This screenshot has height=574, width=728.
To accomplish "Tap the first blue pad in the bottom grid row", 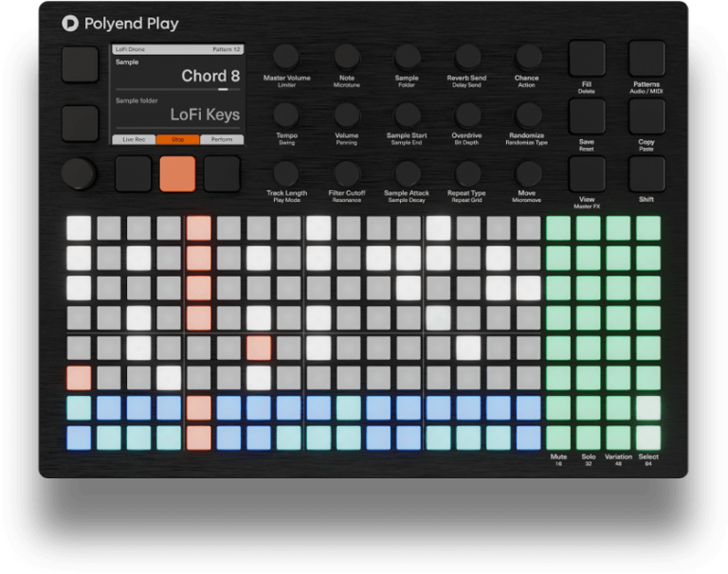I will (x=79, y=438).
